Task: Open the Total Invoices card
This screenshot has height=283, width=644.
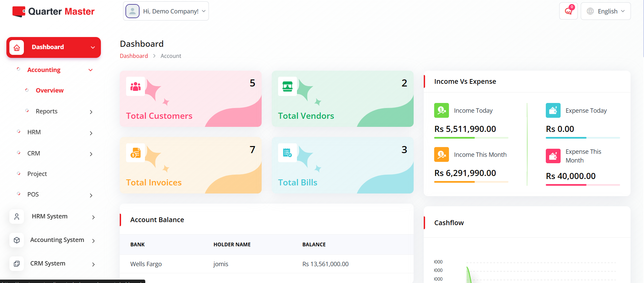Action: (x=191, y=165)
